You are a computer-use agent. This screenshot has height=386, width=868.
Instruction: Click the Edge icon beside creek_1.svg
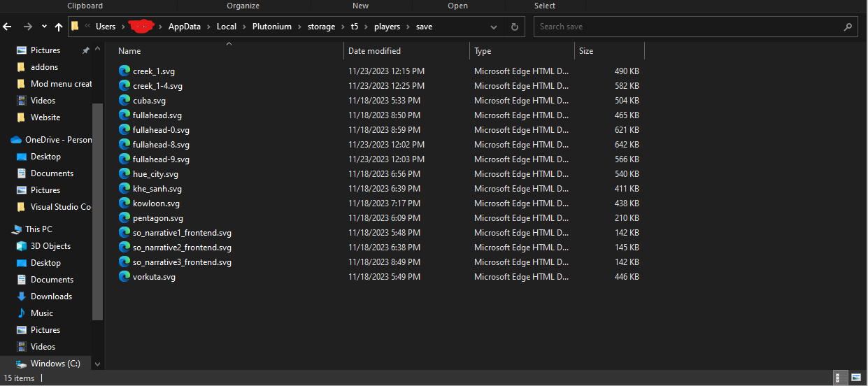(x=124, y=71)
